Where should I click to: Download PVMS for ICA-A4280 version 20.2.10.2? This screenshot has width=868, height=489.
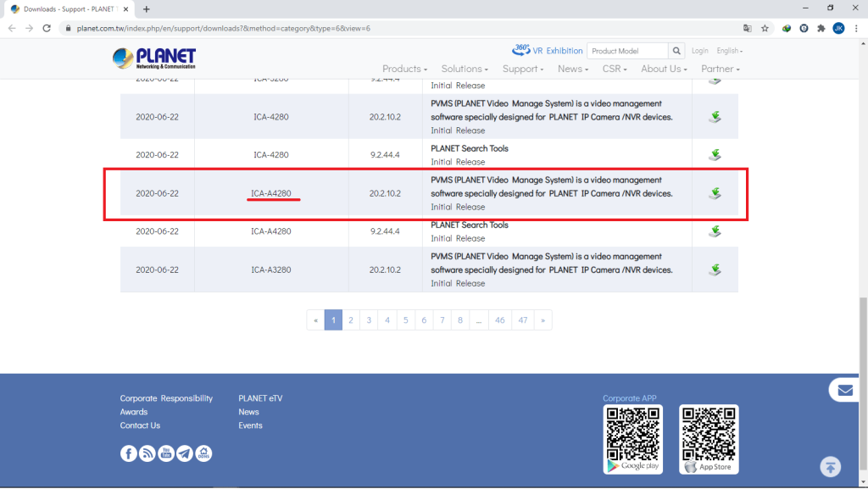click(715, 193)
